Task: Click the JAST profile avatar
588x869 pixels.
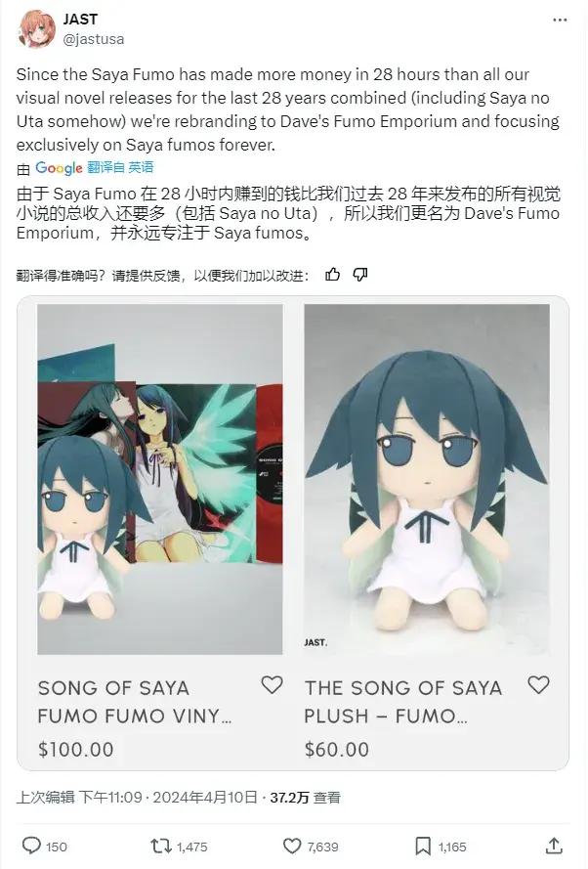Action: 36,29
